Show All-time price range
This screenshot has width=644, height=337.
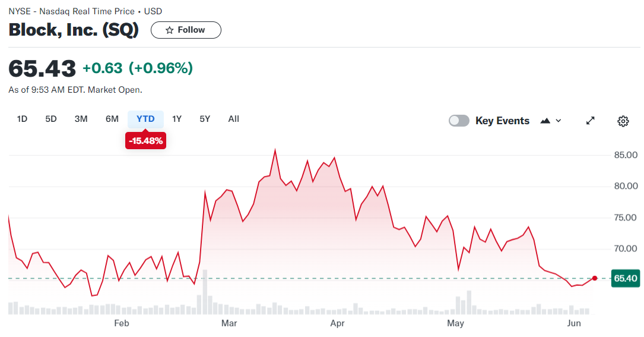pos(234,119)
